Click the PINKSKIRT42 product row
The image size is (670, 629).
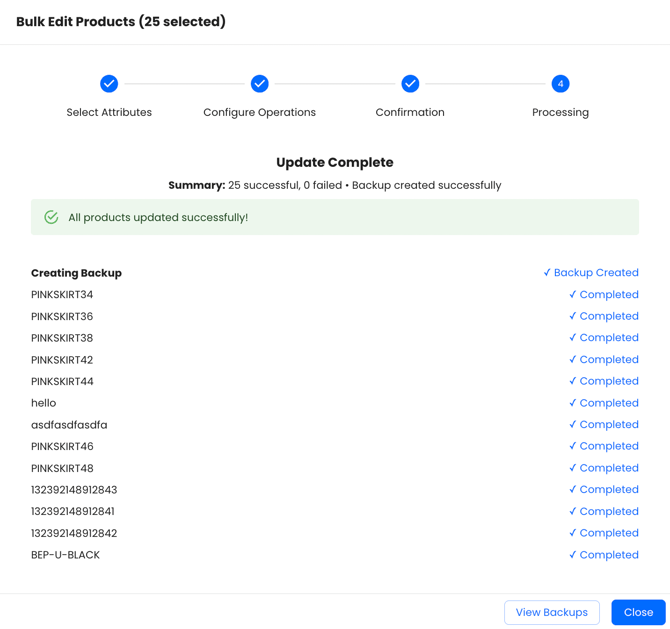point(62,360)
